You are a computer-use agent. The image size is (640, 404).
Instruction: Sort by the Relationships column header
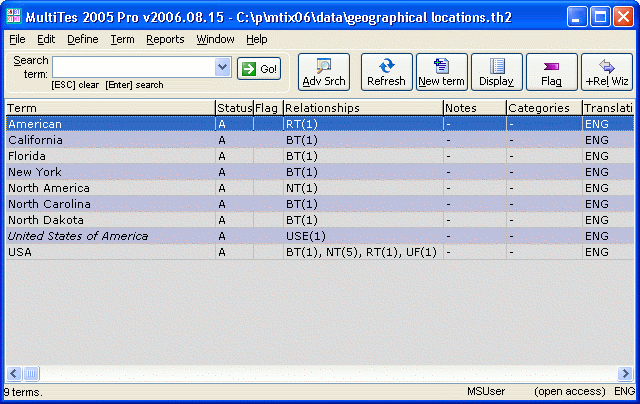[x=363, y=108]
